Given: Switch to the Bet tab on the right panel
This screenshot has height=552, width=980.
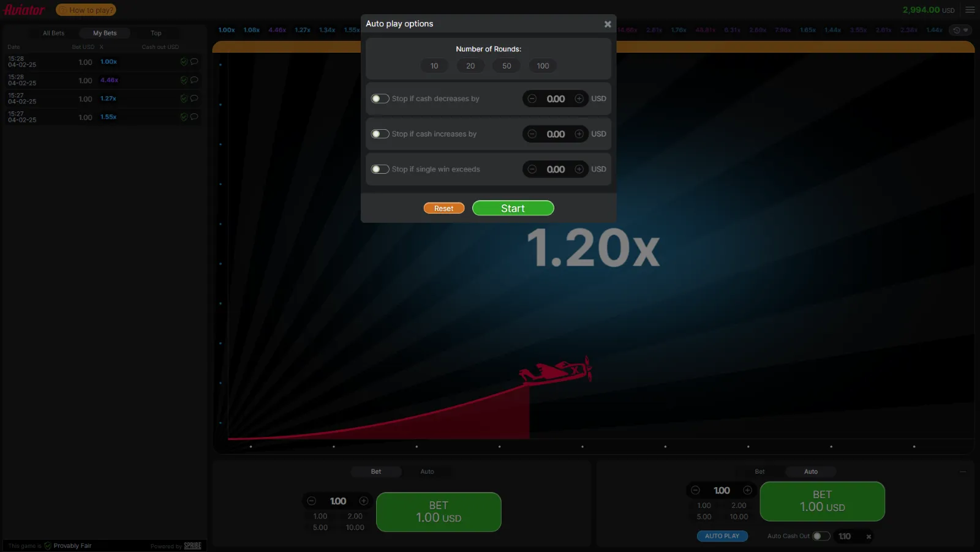Looking at the screenshot, I should pos(759,471).
